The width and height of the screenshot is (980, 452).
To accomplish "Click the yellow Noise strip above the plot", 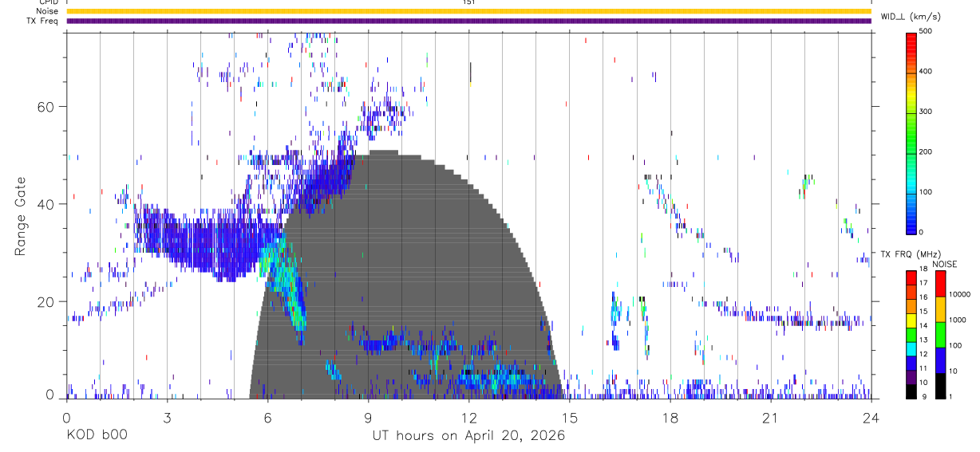I will 468,11.
